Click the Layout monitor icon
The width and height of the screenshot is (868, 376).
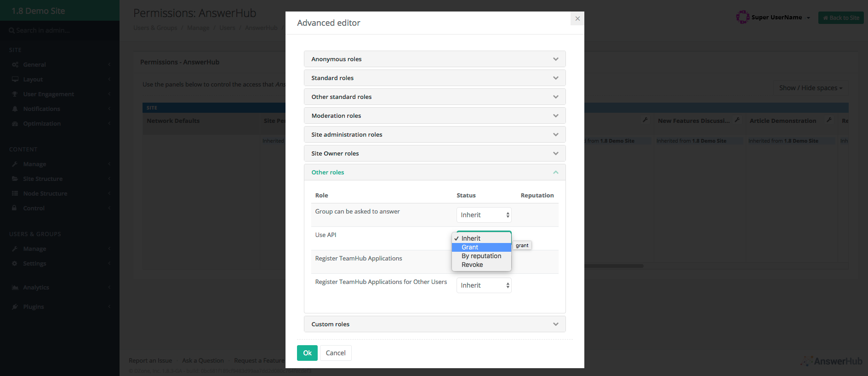(x=15, y=79)
